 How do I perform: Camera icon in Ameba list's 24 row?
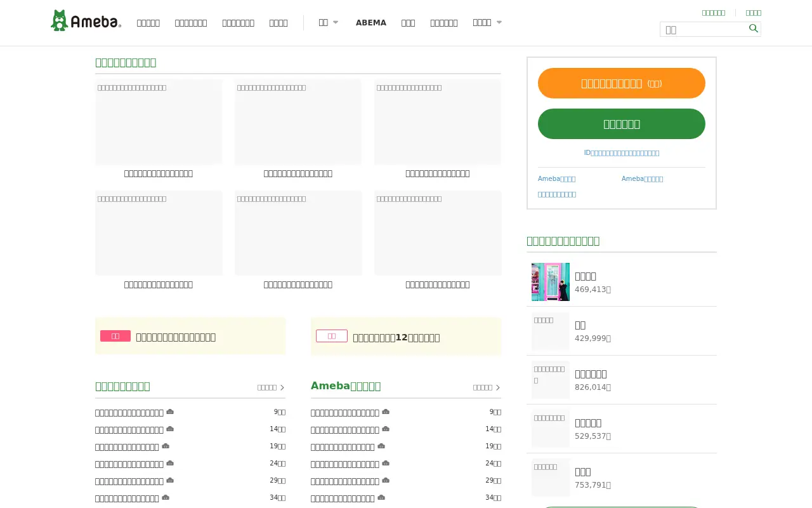coord(386,464)
